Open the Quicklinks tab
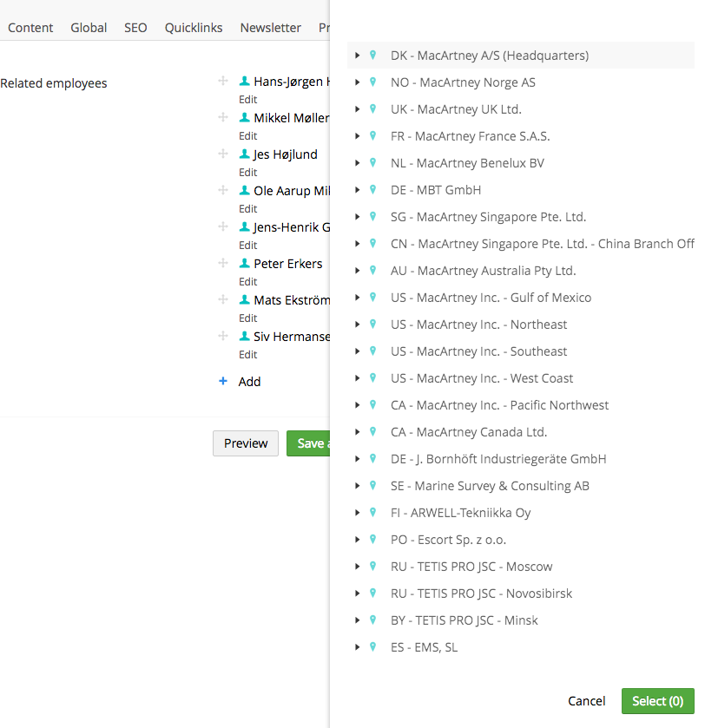The image size is (705, 728). point(194,28)
